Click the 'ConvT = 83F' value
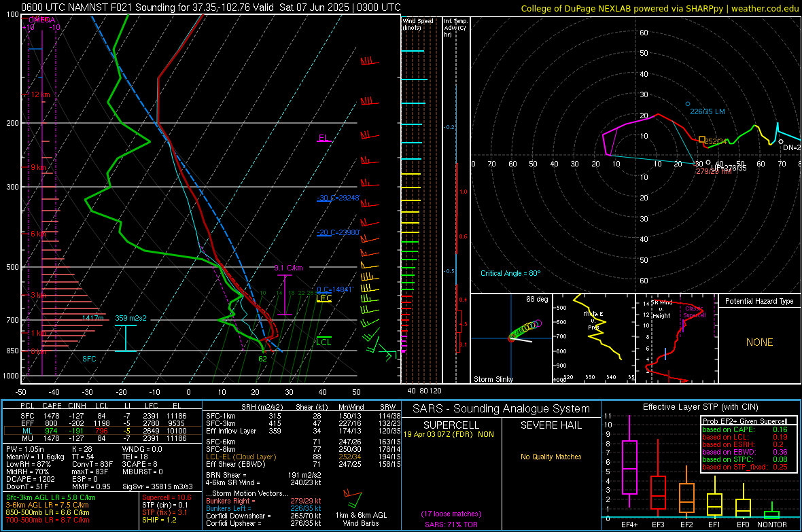This screenshot has width=802, height=532. point(92,465)
